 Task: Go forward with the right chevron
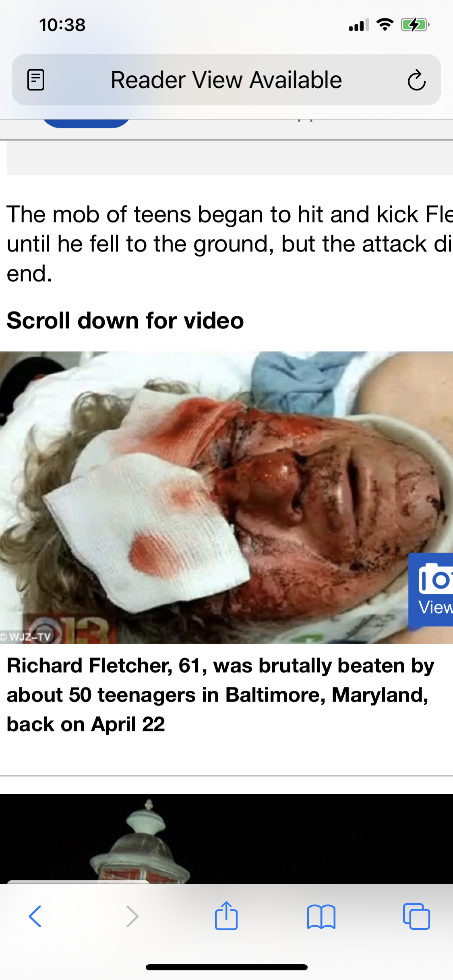tap(132, 916)
